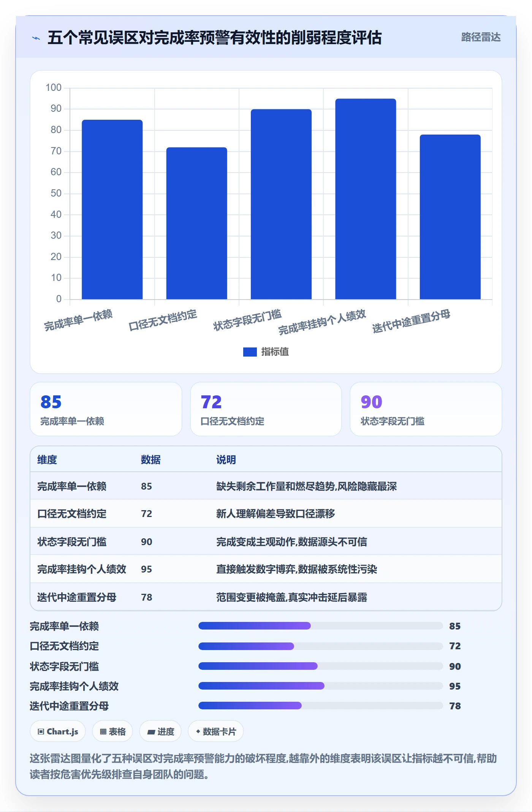The height and width of the screenshot is (812, 532).
Task: Click the 路径雷达 tag in the header
Action: pyautogui.click(x=481, y=37)
